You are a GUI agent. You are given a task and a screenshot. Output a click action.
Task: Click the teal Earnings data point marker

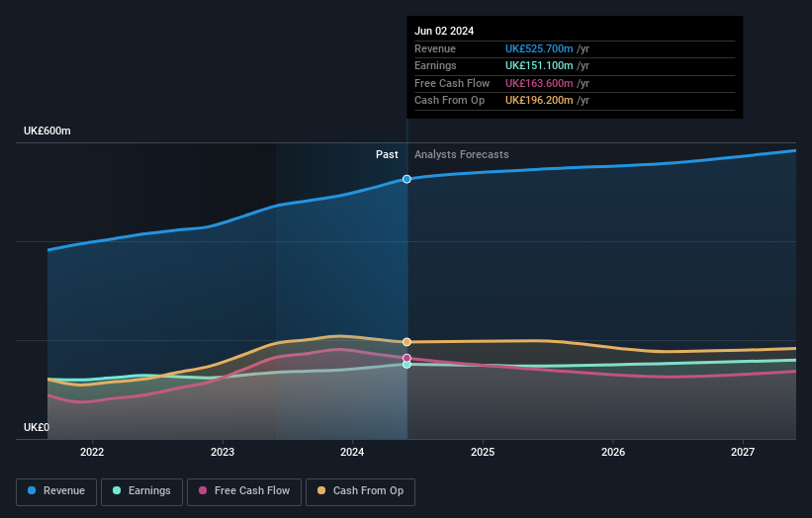407,365
